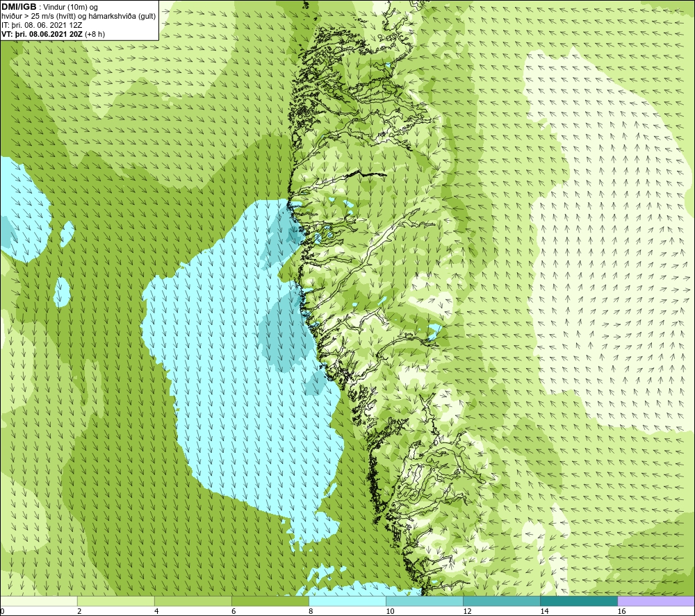Click the 12-14 m/s teal legend swatch
The image size is (695, 616).
(x=501, y=601)
